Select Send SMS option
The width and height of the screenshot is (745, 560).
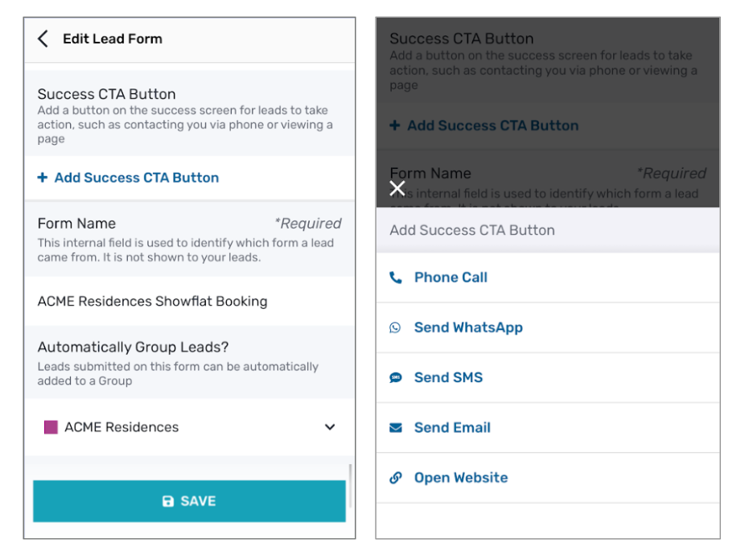(448, 377)
